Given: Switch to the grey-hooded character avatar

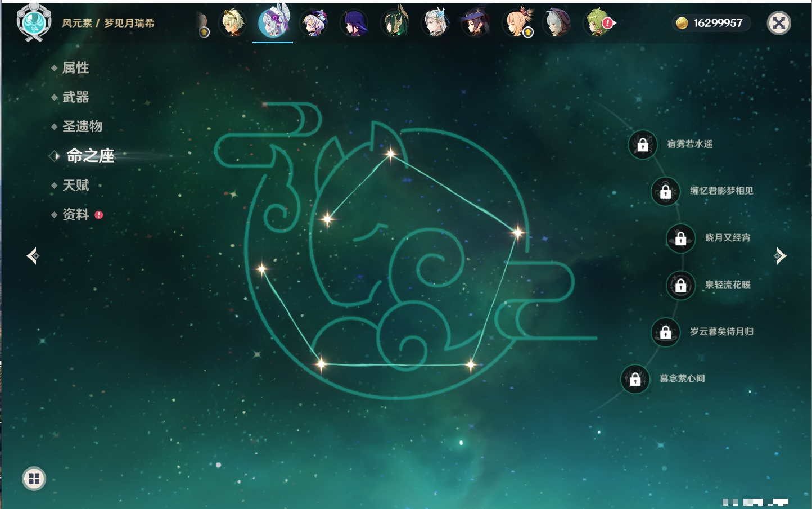Looking at the screenshot, I should (x=557, y=23).
